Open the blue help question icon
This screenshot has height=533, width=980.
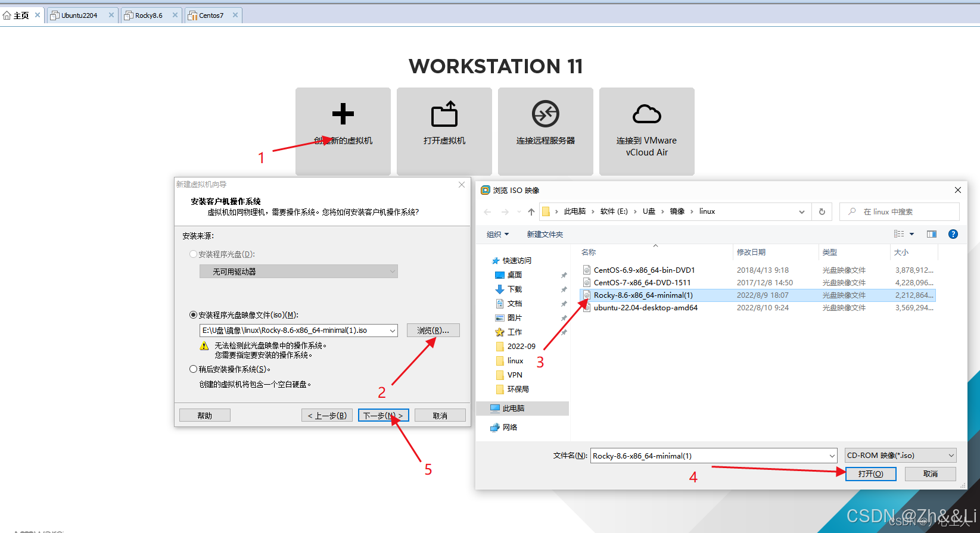point(953,234)
